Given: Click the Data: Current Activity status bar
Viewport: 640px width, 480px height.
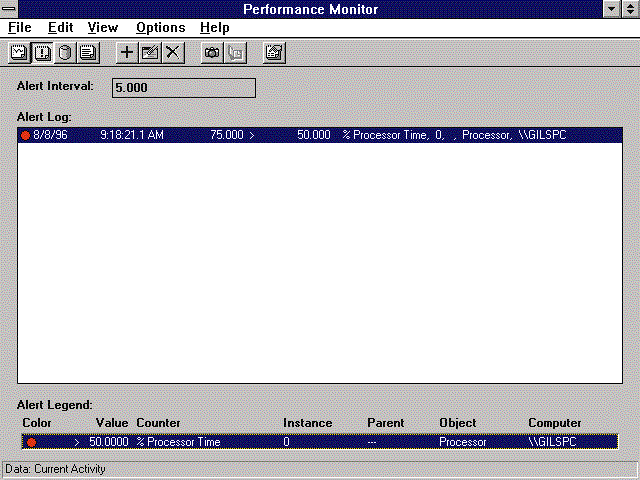Looking at the screenshot, I should coord(320,469).
